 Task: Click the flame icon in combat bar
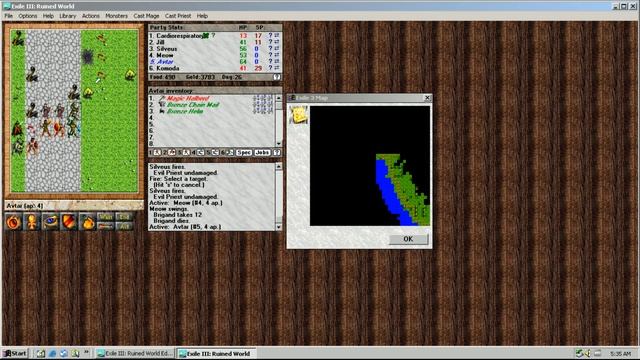87,222
